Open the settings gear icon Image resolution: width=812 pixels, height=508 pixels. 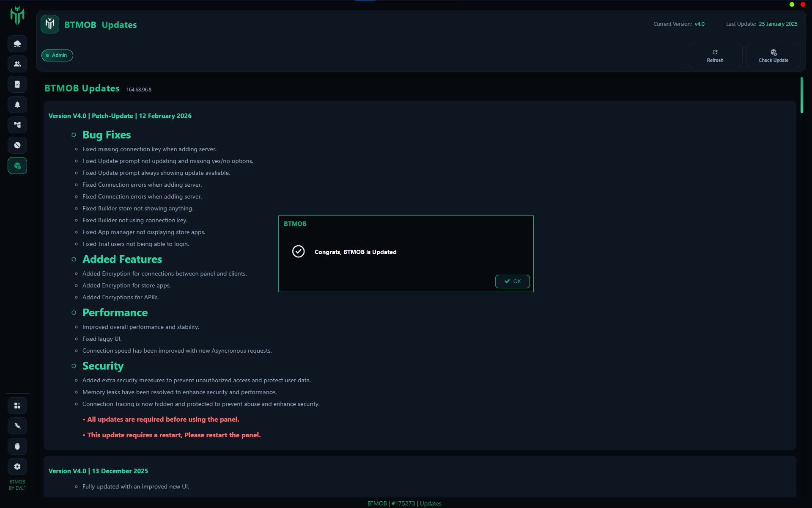17,467
